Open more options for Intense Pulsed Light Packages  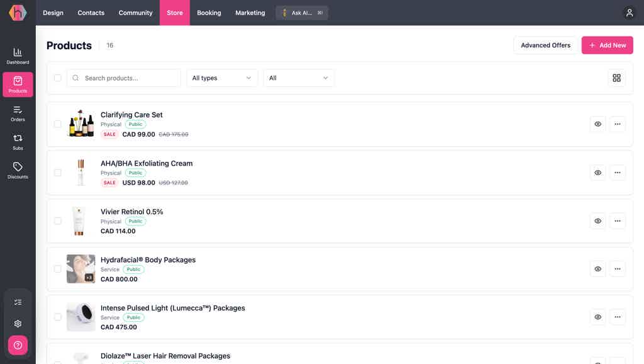[x=618, y=317]
